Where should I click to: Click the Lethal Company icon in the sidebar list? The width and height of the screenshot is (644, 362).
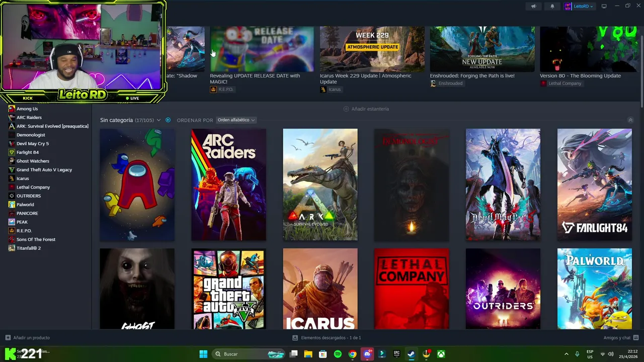(12, 187)
